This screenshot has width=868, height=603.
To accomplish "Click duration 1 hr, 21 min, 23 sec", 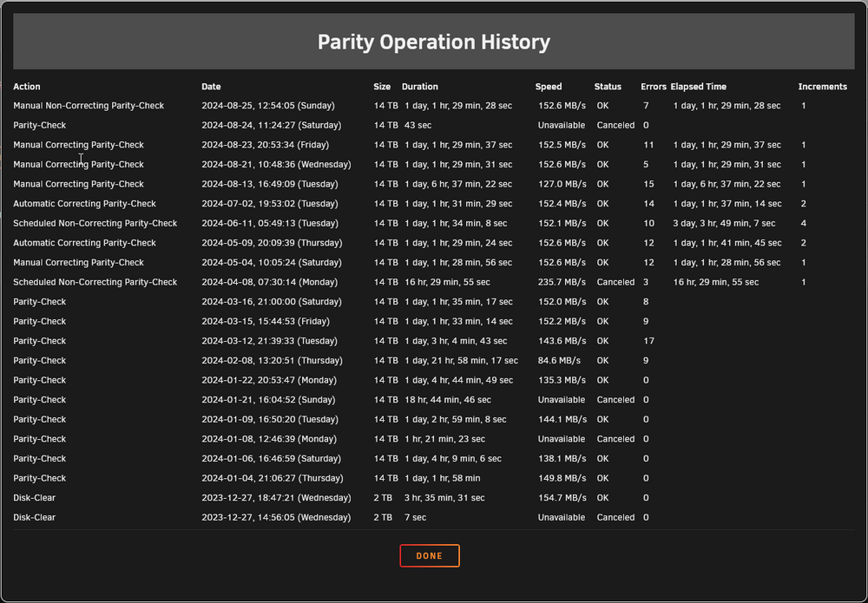I will [x=444, y=439].
